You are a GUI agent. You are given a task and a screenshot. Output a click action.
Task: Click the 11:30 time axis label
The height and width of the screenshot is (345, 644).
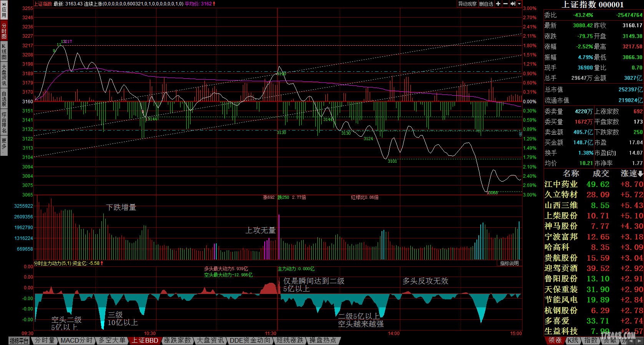coord(271,333)
